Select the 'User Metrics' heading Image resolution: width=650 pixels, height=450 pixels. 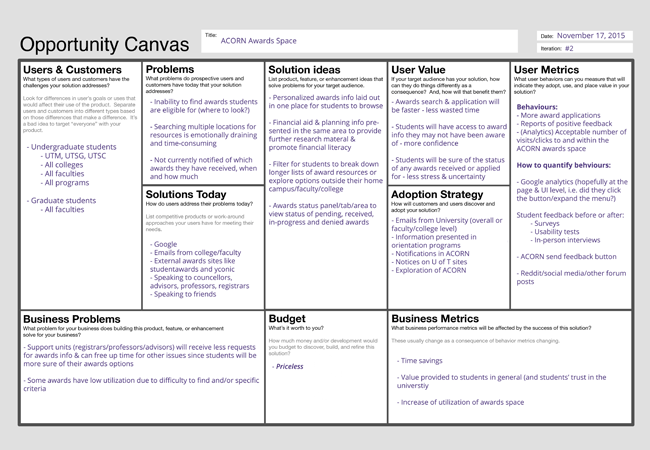click(x=546, y=70)
